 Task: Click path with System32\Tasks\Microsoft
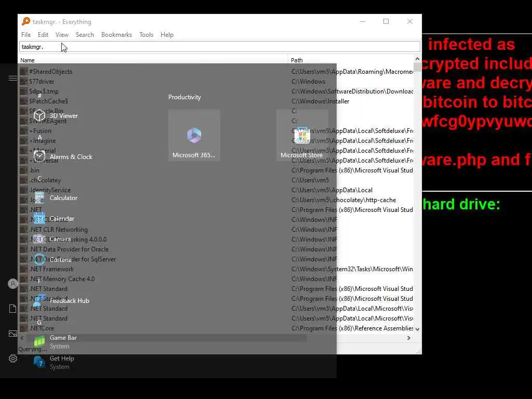coord(352,269)
